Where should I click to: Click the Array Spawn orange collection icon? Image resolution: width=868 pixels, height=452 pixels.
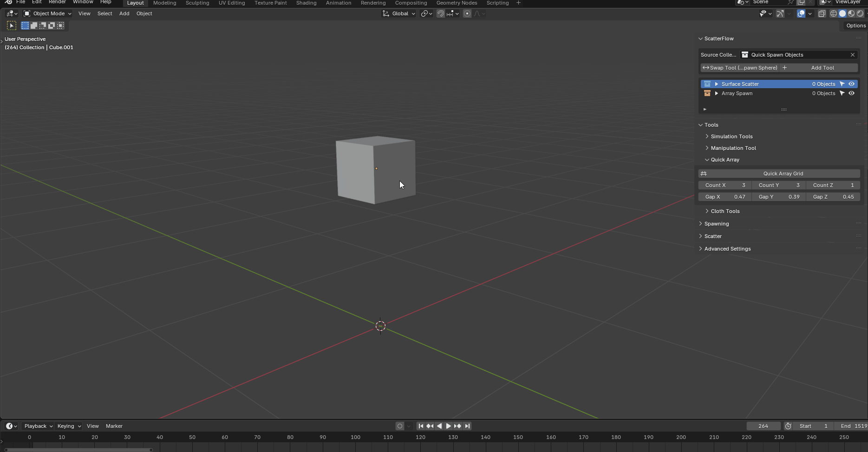(x=707, y=93)
